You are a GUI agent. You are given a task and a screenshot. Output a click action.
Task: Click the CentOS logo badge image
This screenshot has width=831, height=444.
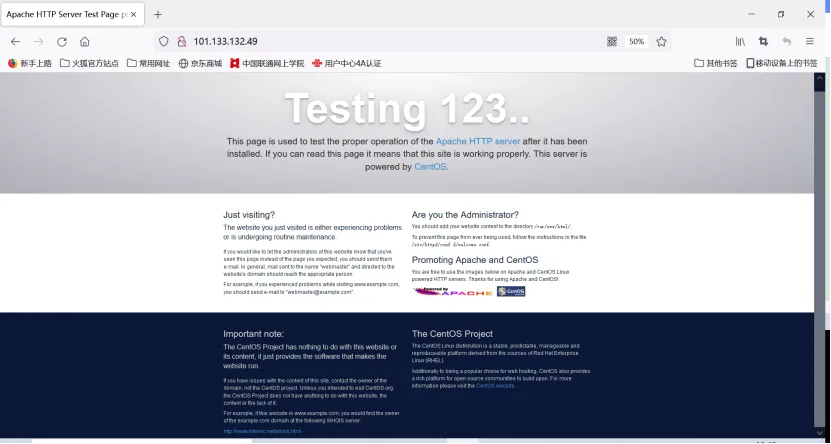pos(511,291)
